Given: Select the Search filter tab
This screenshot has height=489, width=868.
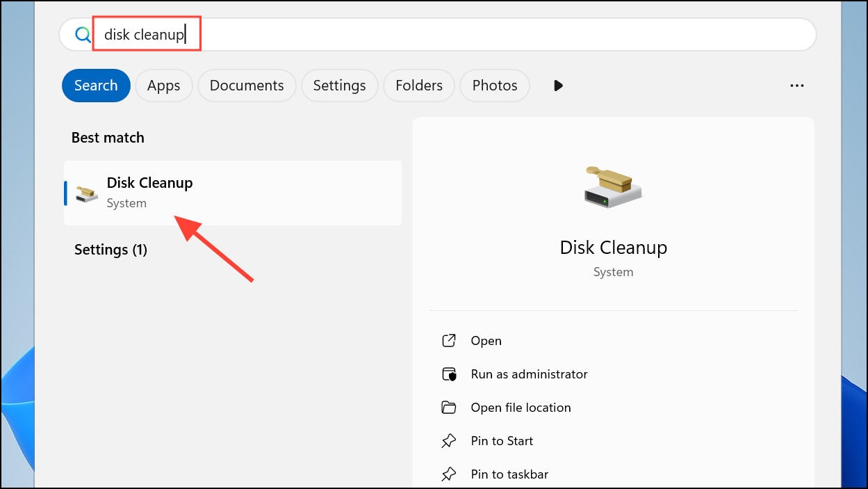Looking at the screenshot, I should 96,86.
